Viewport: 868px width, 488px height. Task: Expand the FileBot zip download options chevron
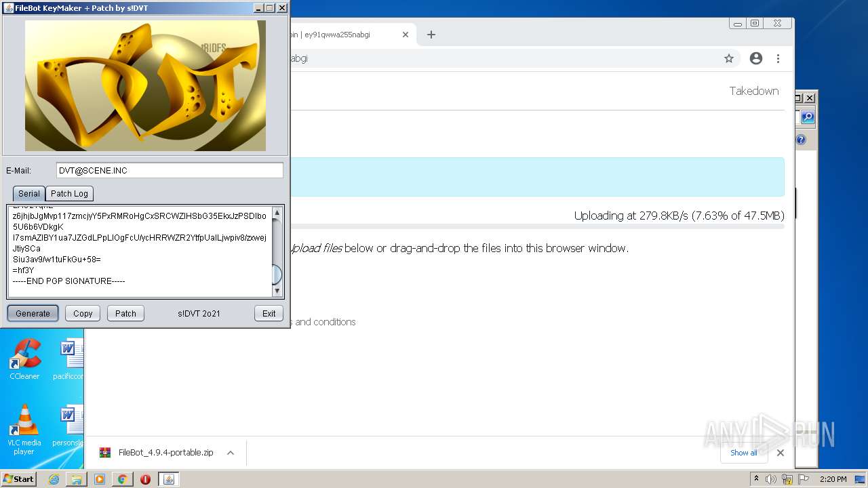coord(231,453)
